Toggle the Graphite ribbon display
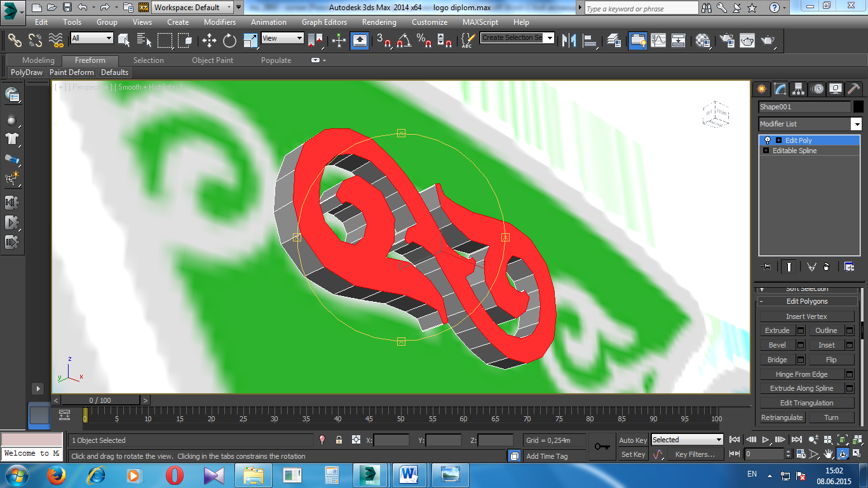868x488 pixels. (637, 41)
